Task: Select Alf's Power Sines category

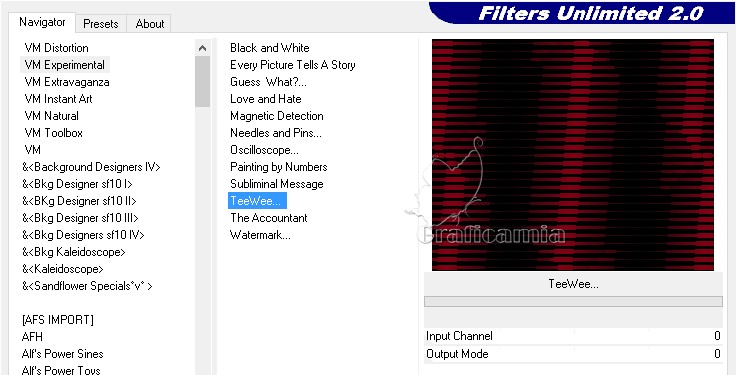Action: click(x=62, y=354)
